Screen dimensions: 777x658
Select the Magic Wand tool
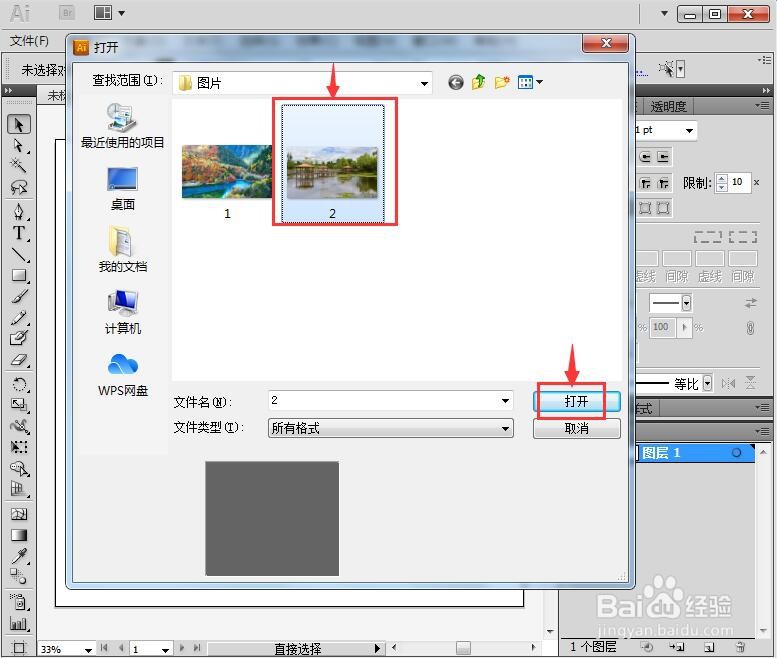(x=19, y=165)
